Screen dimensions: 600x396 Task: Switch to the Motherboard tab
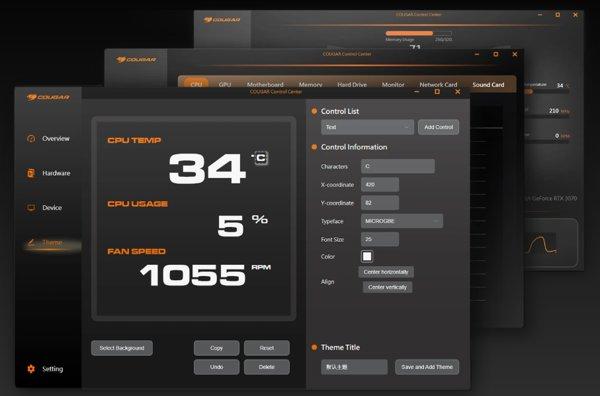pyautogui.click(x=265, y=85)
